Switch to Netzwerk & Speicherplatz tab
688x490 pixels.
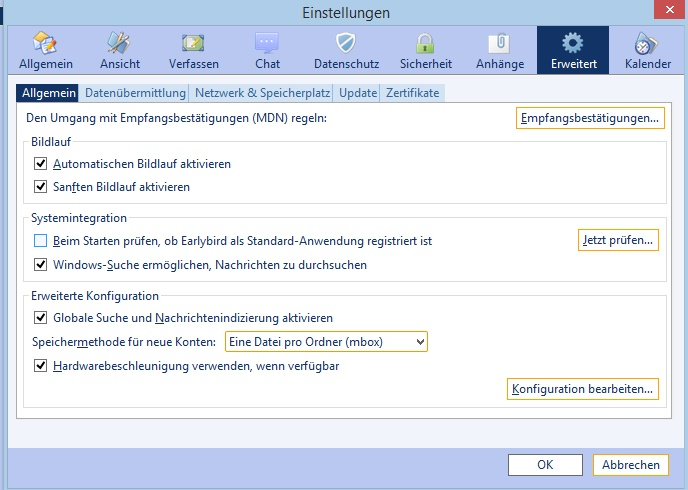click(262, 93)
